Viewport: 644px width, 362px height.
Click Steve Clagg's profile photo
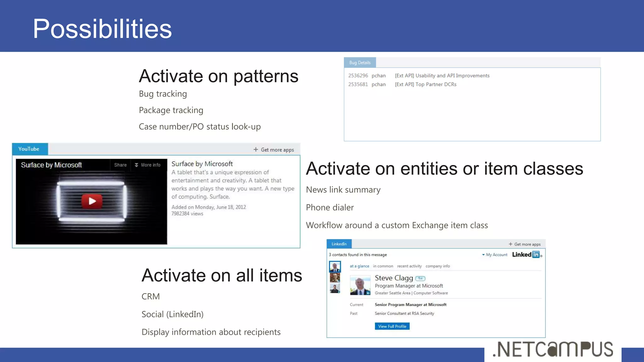pos(360,285)
